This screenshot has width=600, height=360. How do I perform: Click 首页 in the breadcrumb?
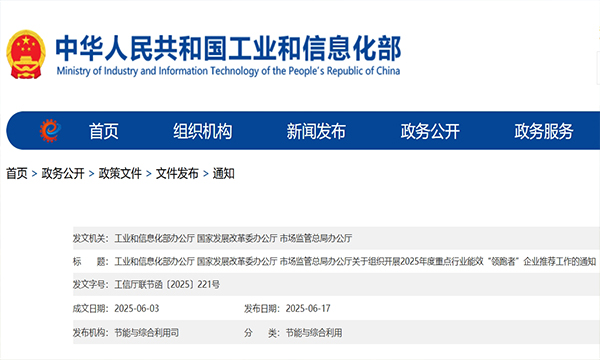(17, 173)
